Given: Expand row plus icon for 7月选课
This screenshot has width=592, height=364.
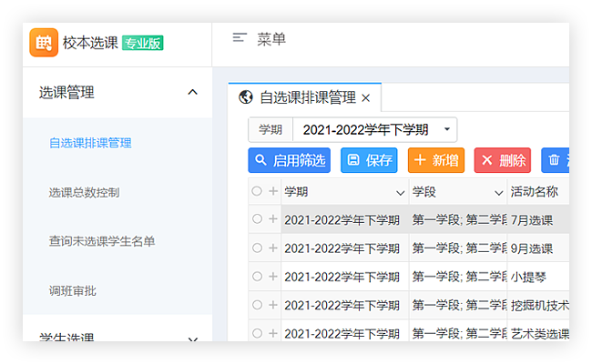Looking at the screenshot, I should (x=272, y=219).
